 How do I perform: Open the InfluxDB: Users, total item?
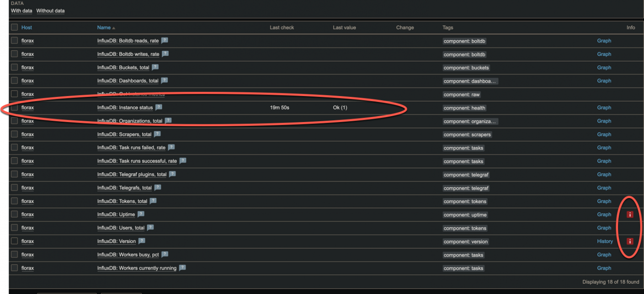(121, 228)
